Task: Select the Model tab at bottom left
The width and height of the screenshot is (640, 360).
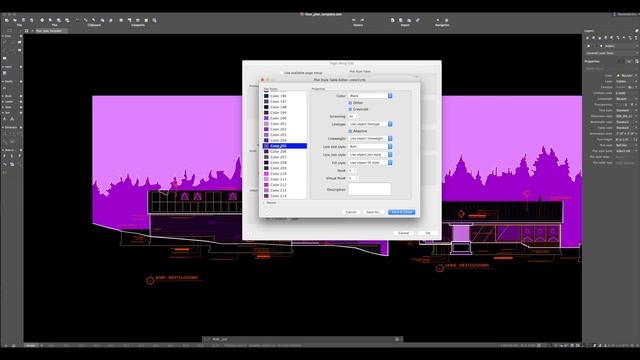Action: 31,345
